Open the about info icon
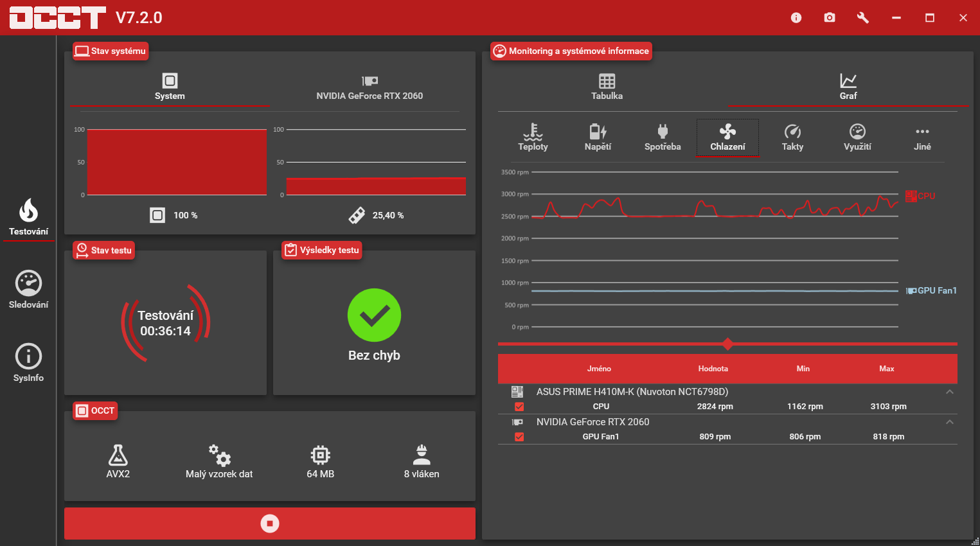The height and width of the screenshot is (546, 980). tap(796, 17)
